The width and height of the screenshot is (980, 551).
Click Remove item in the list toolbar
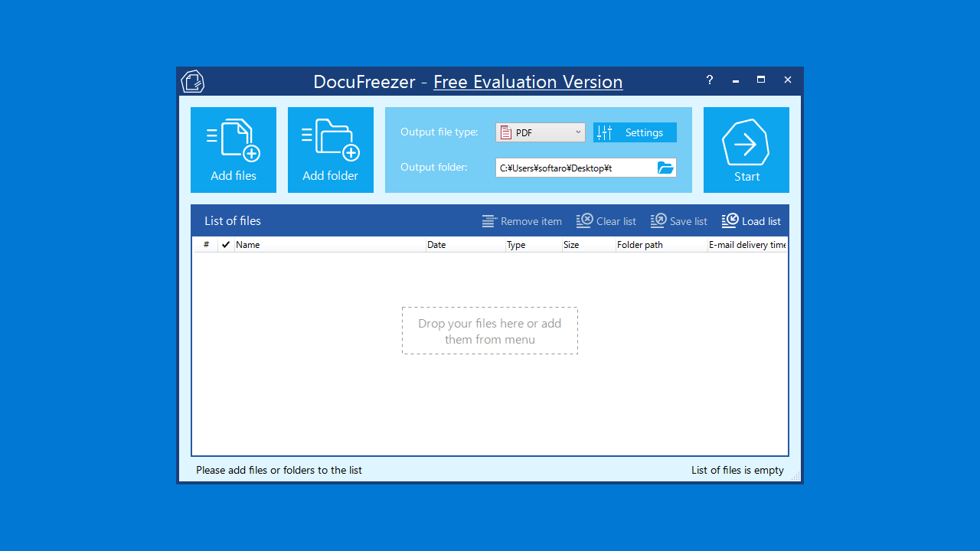click(x=522, y=221)
